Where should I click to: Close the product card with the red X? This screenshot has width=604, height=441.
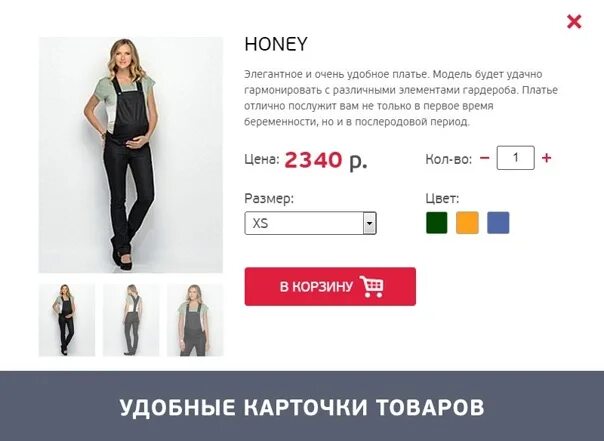[x=574, y=22]
